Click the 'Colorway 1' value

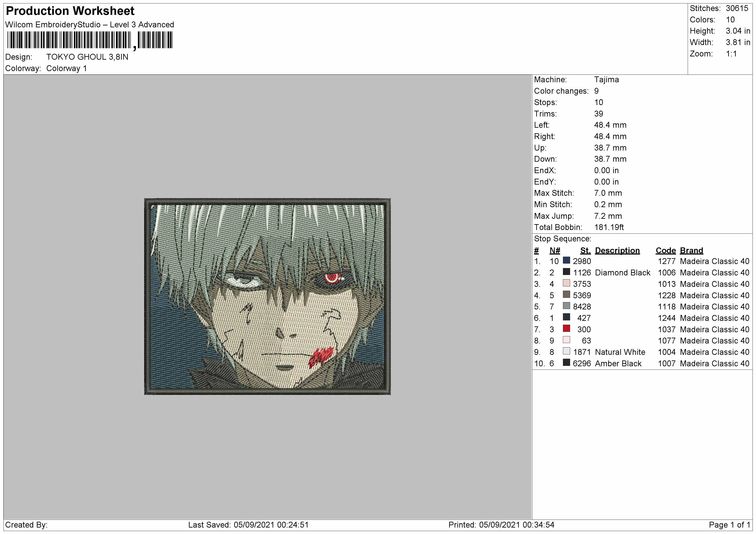click(x=67, y=68)
